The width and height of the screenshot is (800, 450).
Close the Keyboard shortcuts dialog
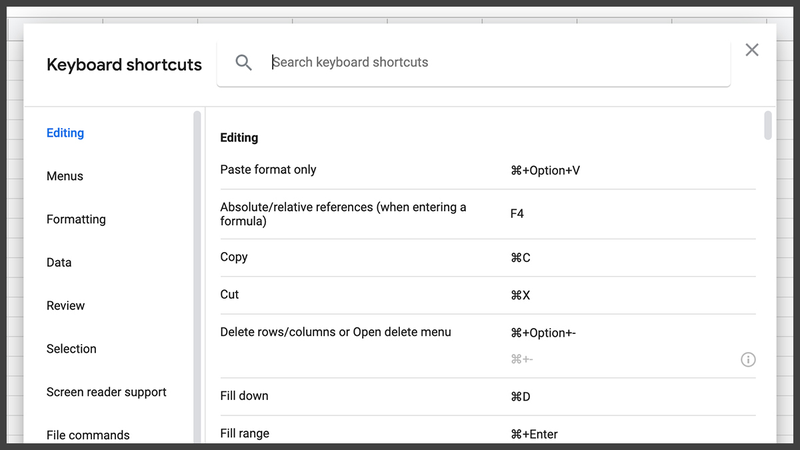[752, 50]
